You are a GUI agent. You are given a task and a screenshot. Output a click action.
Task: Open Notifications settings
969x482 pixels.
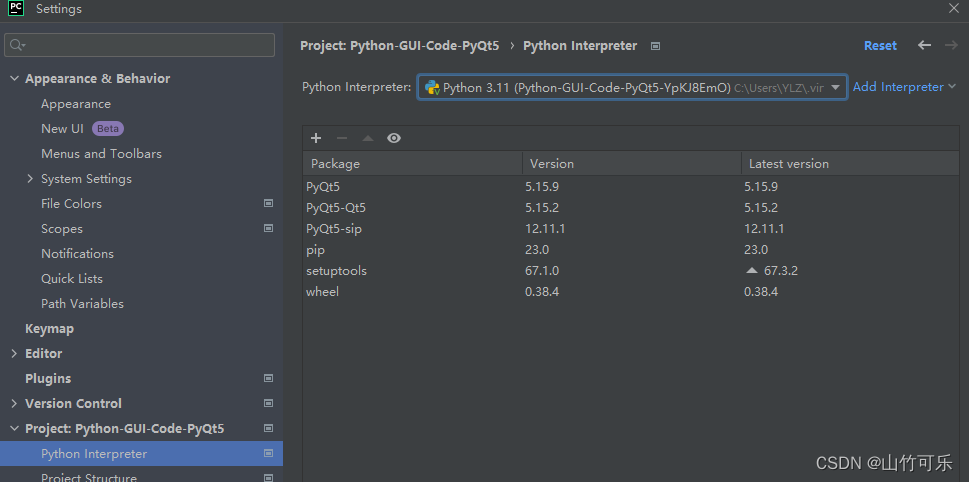click(x=77, y=253)
